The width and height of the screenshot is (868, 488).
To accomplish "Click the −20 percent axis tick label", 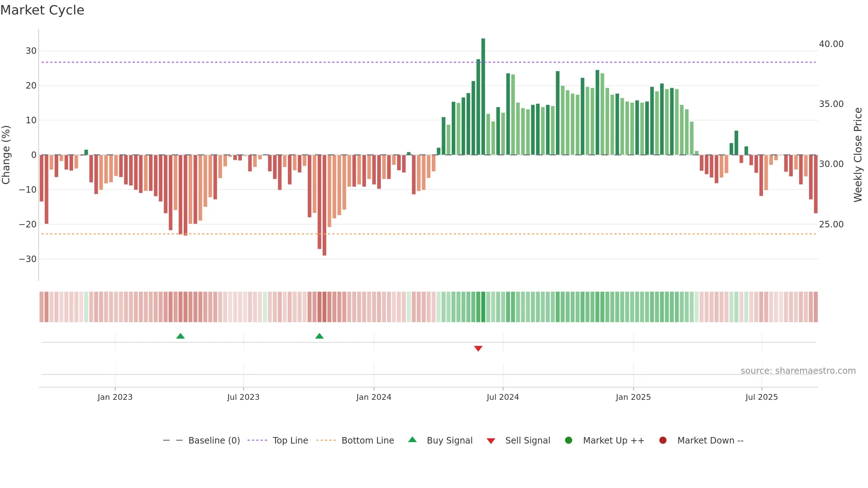I will tap(28, 224).
